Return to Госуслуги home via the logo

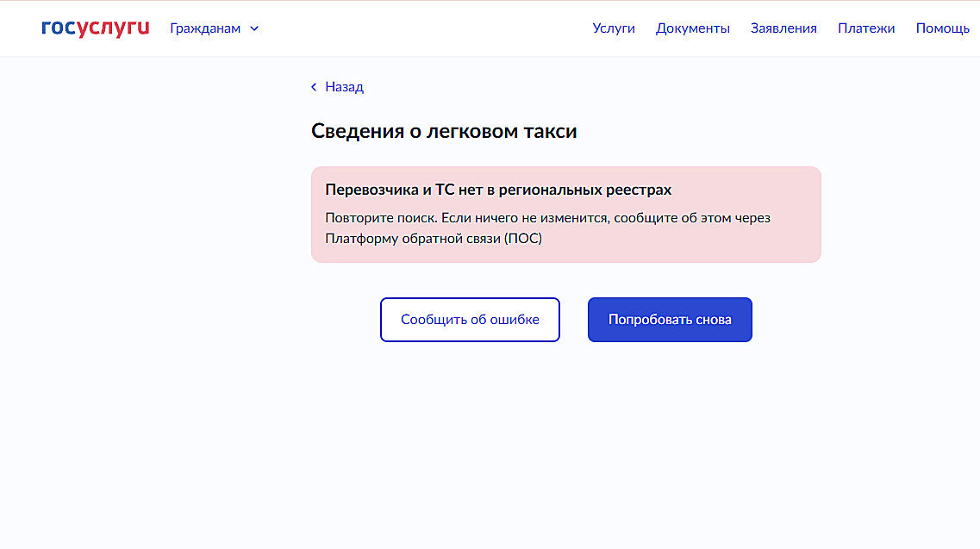pyautogui.click(x=95, y=28)
